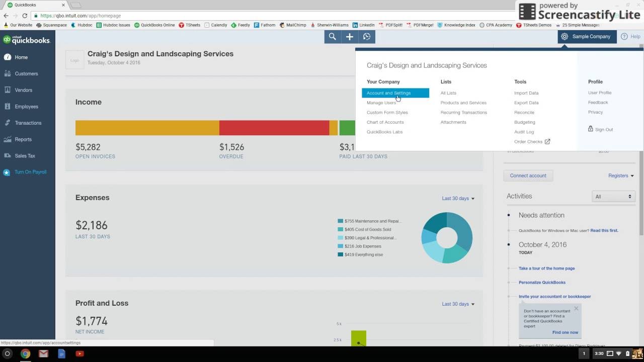Image resolution: width=644 pixels, height=362 pixels.
Task: Click Privacy under Profile
Action: (x=595, y=112)
